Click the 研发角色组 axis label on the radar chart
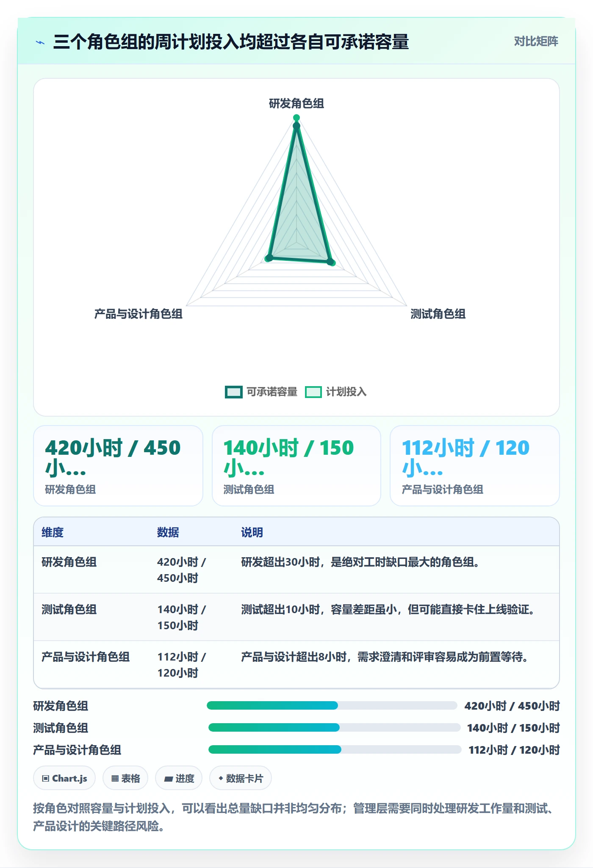This screenshot has height=868, width=593. point(296,103)
